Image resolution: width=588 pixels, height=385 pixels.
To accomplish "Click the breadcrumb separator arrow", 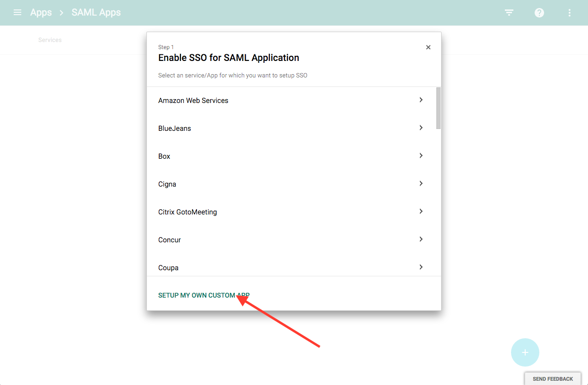I will click(61, 13).
